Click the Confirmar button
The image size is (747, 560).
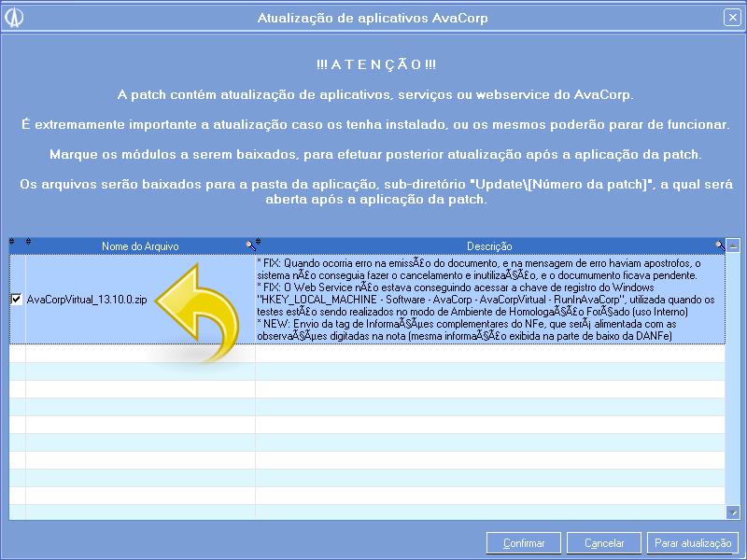click(524, 543)
